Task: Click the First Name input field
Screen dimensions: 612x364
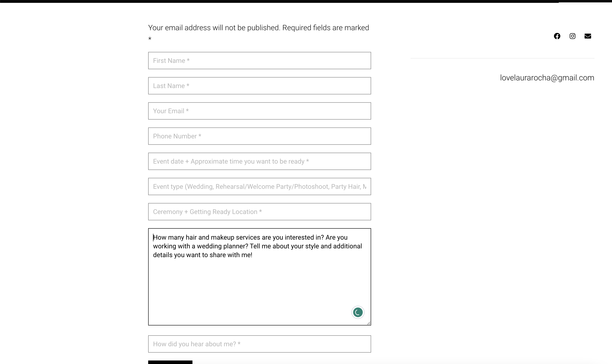Action: (x=259, y=60)
